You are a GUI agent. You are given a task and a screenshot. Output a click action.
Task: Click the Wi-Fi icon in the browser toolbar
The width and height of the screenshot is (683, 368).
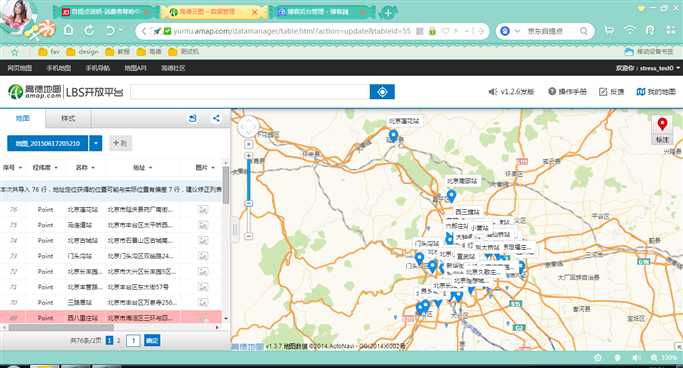[x=630, y=30]
